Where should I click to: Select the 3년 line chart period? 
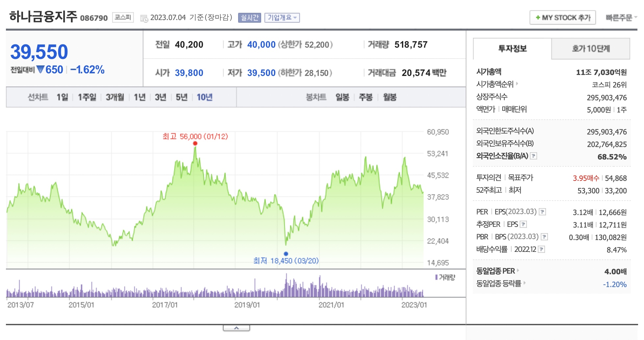(x=161, y=97)
